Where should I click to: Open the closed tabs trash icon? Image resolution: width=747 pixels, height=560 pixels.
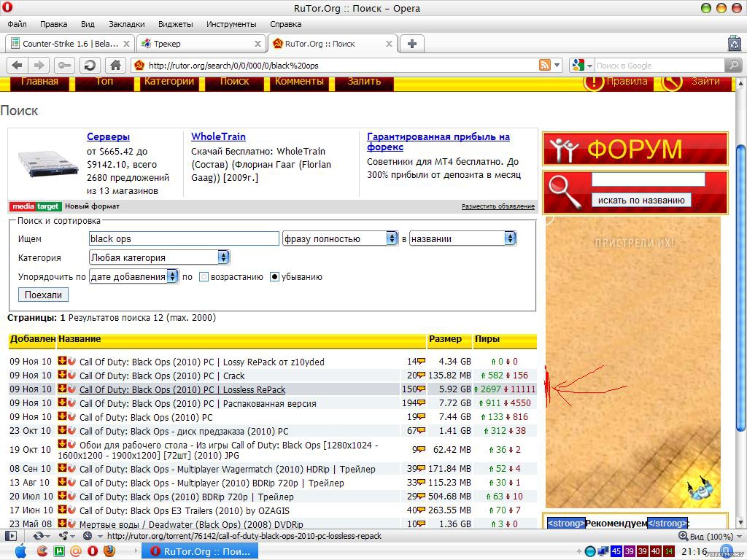tap(735, 44)
